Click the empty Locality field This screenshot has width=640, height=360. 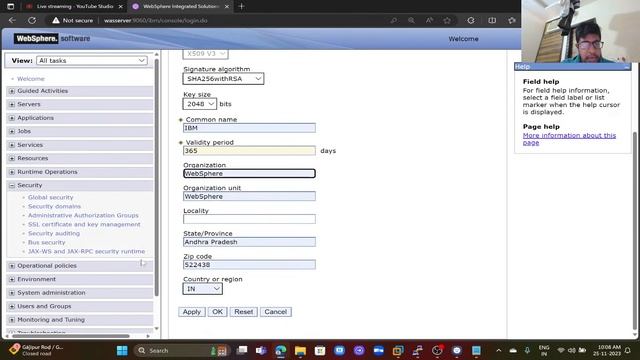[249, 219]
